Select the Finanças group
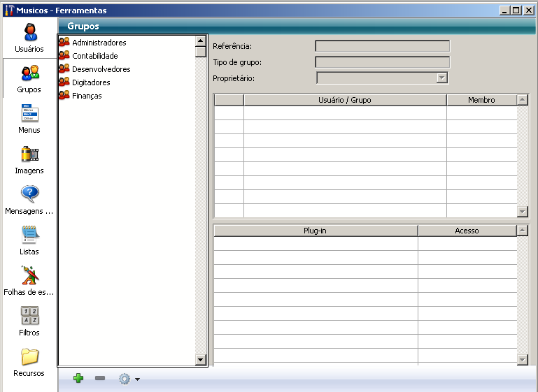538x392 pixels. click(x=87, y=96)
